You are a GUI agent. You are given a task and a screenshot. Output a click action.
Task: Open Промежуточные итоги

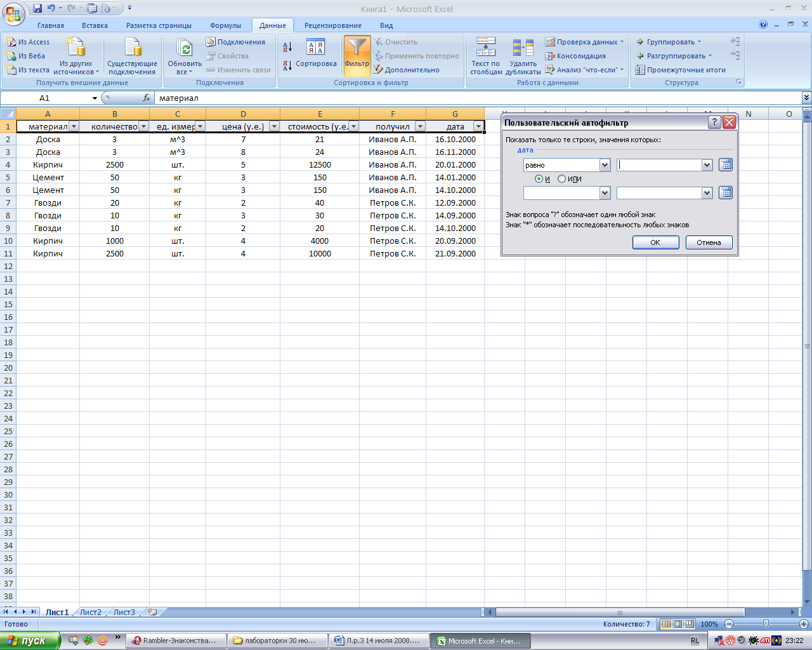coord(681,70)
